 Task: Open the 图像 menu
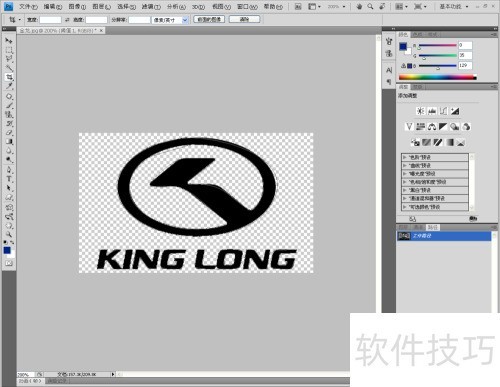(77, 7)
